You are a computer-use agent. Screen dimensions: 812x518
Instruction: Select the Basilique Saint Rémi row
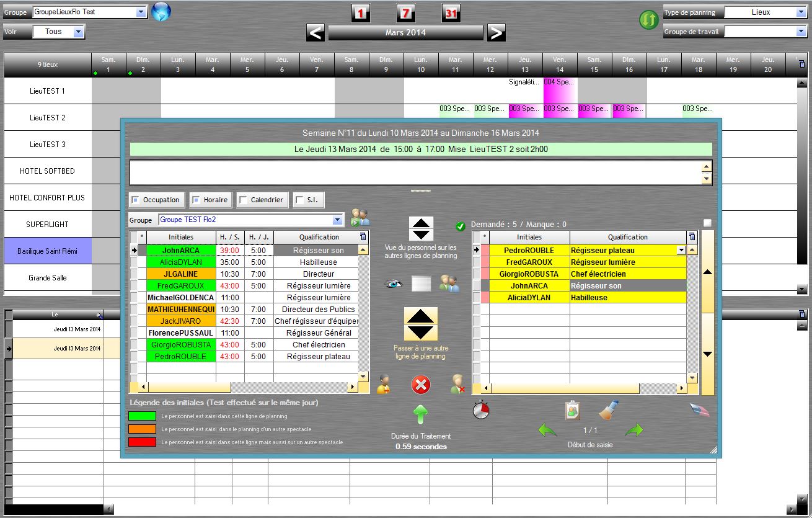tap(48, 251)
